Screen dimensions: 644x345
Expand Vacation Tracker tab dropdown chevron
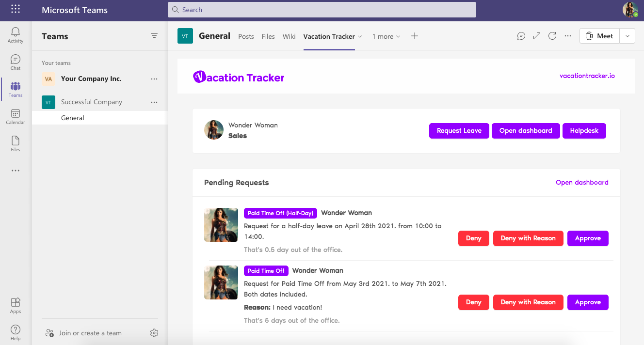coord(360,36)
